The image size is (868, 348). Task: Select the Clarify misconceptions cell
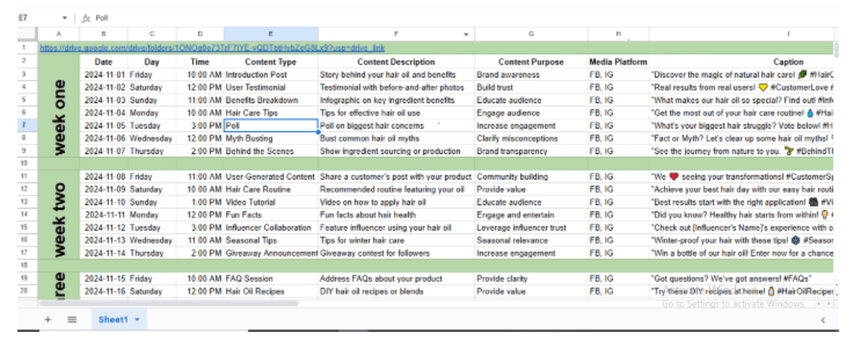coord(531,138)
